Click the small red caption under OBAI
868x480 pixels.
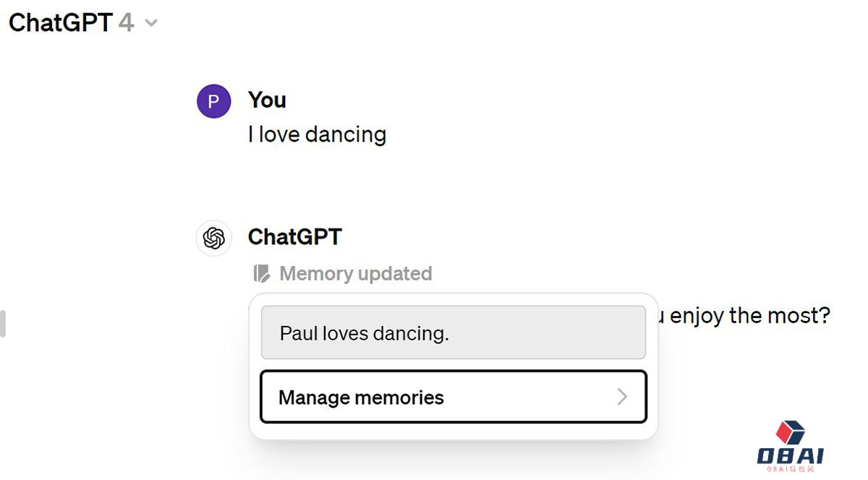tap(790, 469)
